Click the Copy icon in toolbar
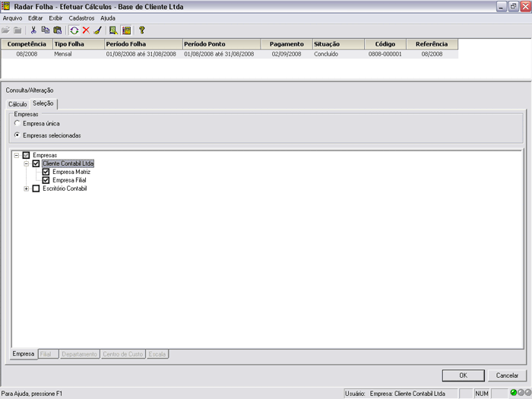The image size is (532, 399). click(46, 30)
